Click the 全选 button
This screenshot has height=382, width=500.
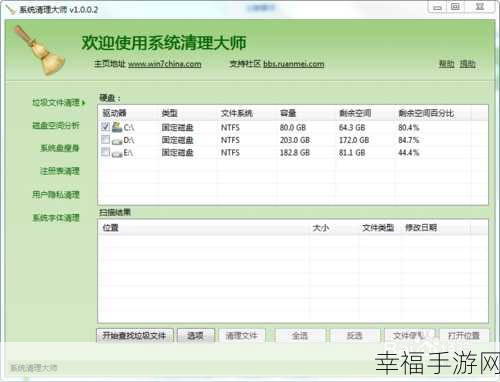tap(300, 335)
